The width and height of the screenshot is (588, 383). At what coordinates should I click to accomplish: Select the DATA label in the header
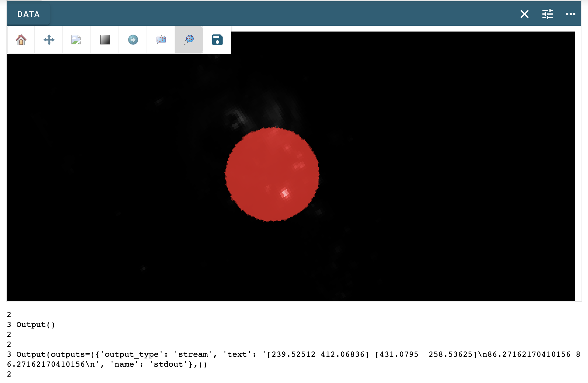pos(28,14)
